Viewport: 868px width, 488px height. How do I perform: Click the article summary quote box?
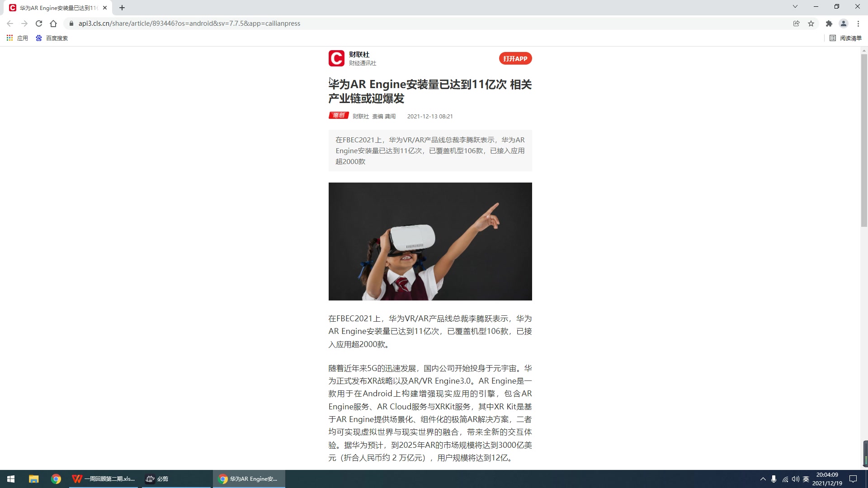point(430,150)
